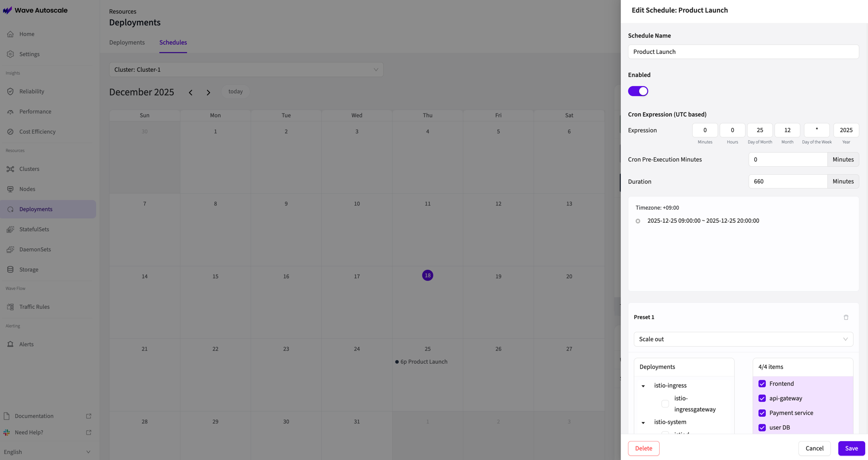
Task: Click the today button
Action: point(236,92)
